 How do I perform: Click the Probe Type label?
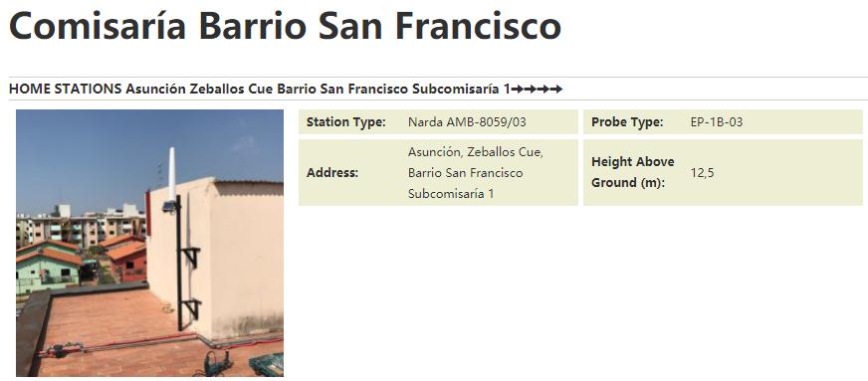click(627, 122)
